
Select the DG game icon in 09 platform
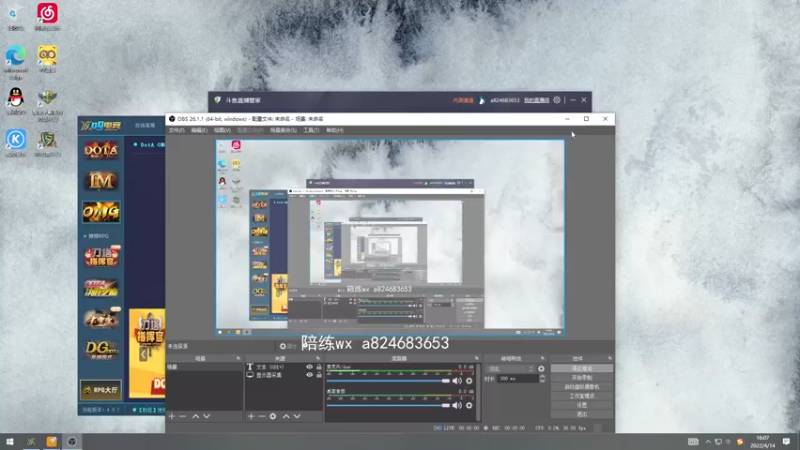click(101, 350)
